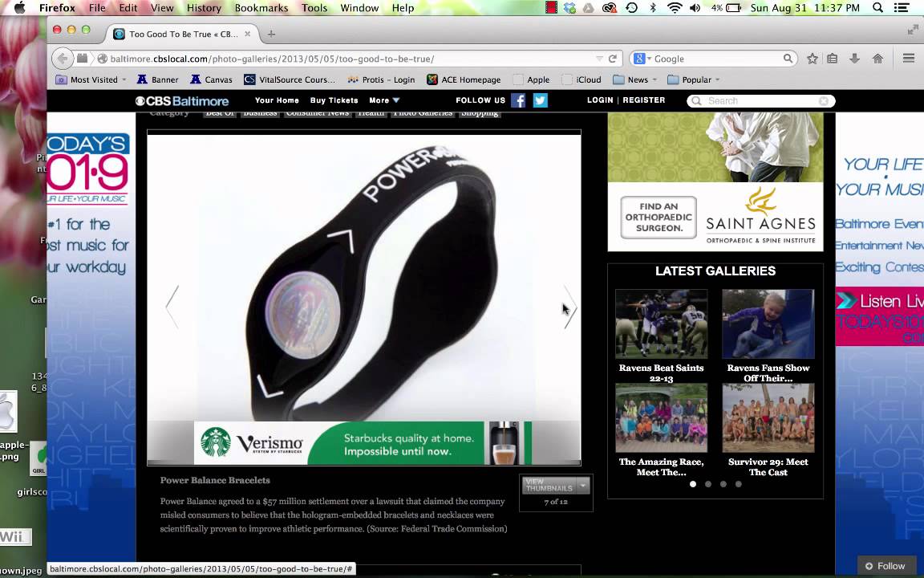Open search engine selector dropdown
The width and height of the screenshot is (924, 578).
[641, 59]
